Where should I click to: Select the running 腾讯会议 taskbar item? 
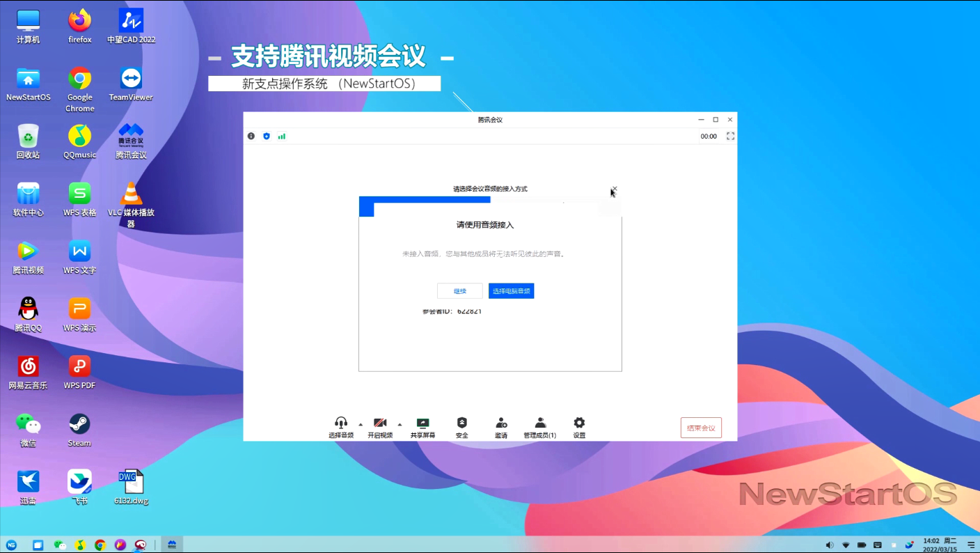pyautogui.click(x=171, y=545)
